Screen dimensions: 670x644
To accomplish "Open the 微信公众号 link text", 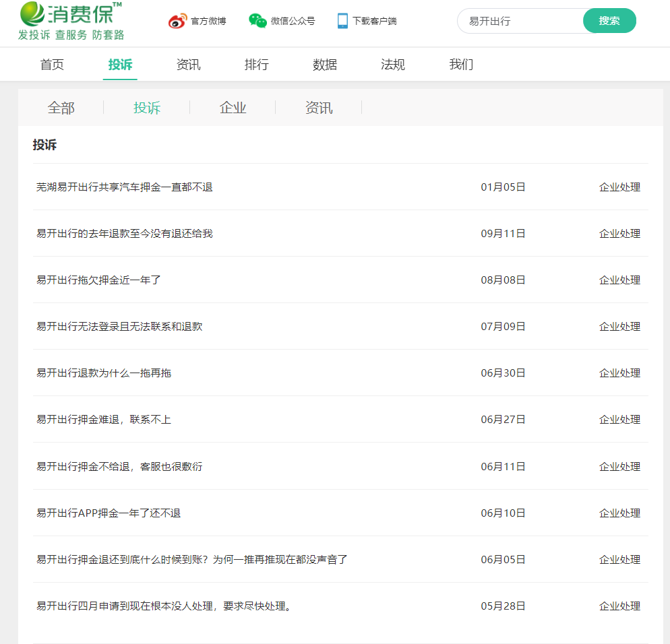I will 293,21.
